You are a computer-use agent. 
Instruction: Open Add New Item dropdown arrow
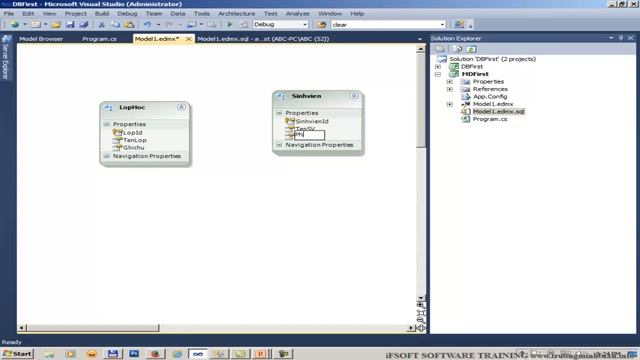point(45,24)
